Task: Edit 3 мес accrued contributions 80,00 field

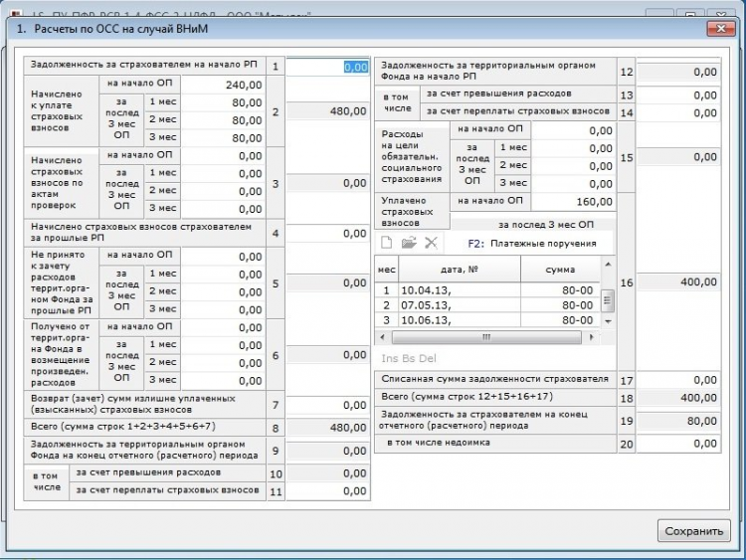Action: [223, 137]
